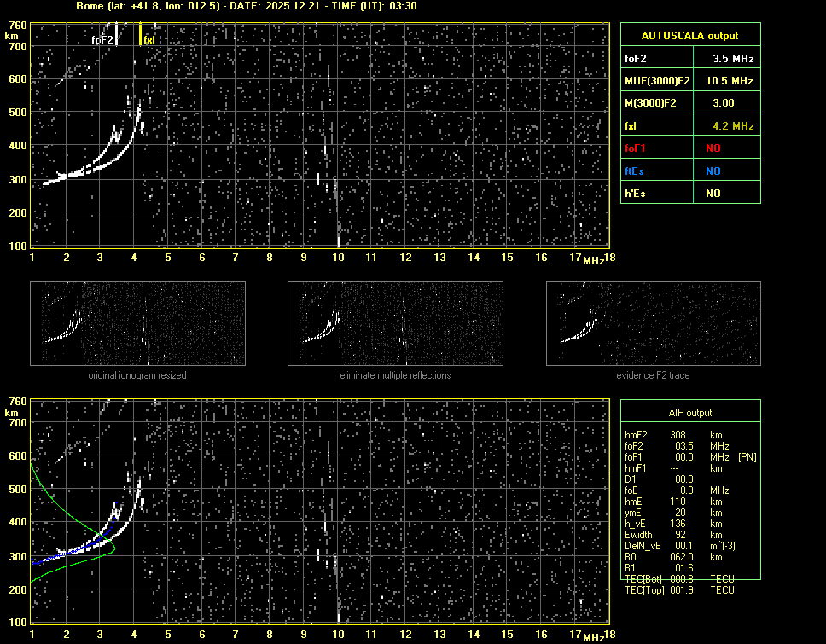Click the hmF2 308 km row
The height and width of the screenshot is (644, 826).
point(674,434)
